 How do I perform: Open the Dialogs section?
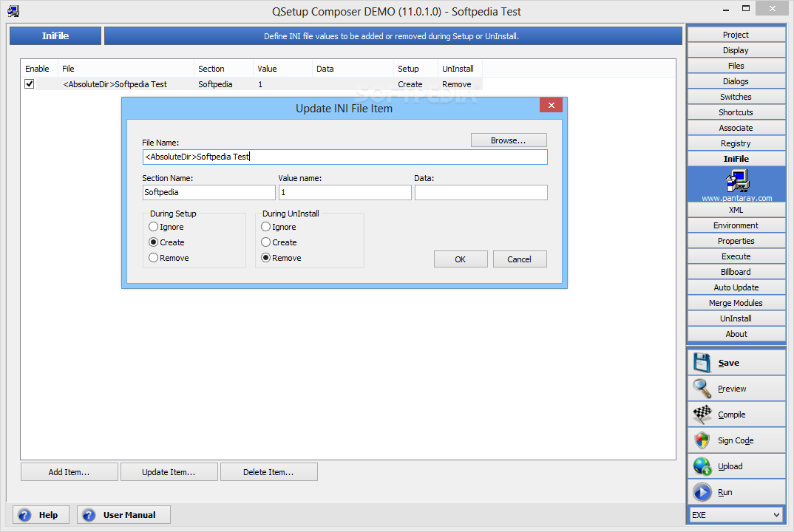pos(736,81)
